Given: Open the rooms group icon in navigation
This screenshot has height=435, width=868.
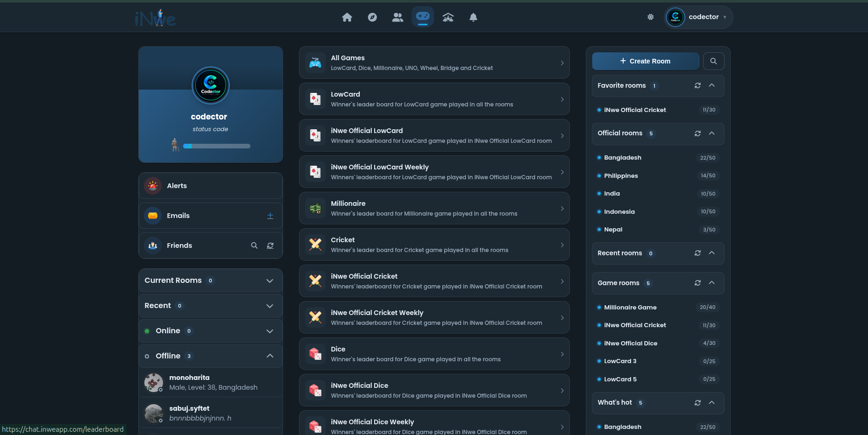Looking at the screenshot, I should coord(448,17).
